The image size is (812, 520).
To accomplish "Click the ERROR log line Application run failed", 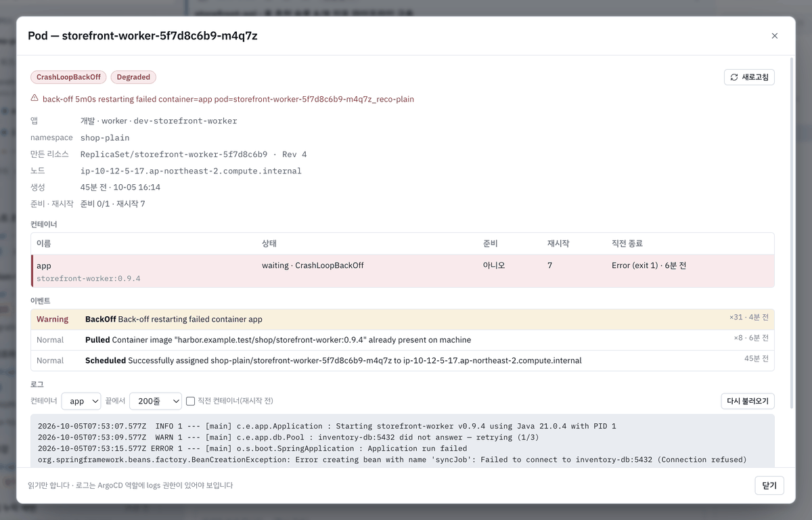I will [x=252, y=448].
